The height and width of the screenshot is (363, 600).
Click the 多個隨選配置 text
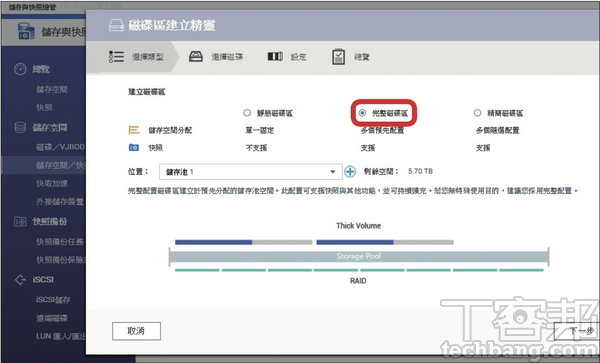497,130
